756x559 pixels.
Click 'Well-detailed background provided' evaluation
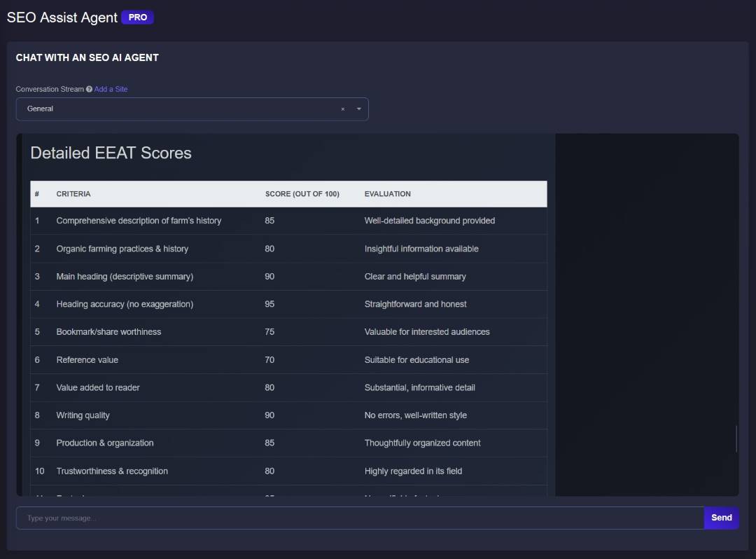(x=430, y=221)
